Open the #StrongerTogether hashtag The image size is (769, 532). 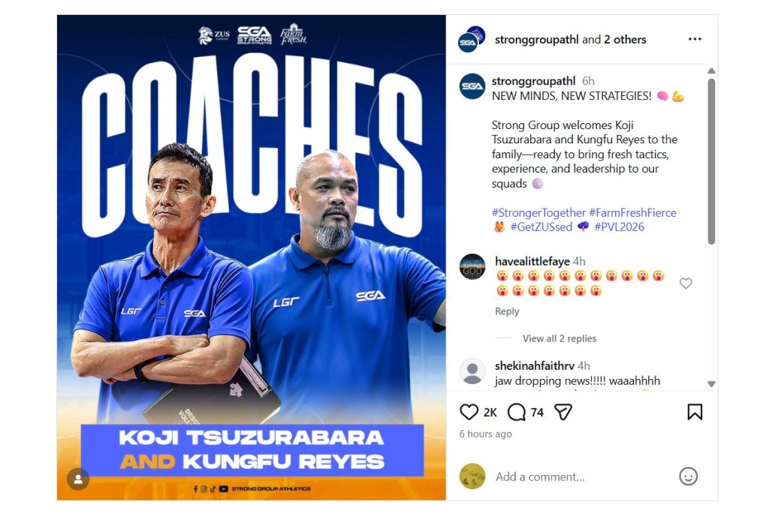click(x=538, y=212)
